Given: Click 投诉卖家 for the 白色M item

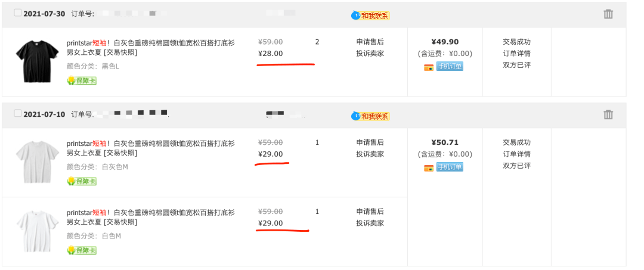Looking at the screenshot, I should [x=370, y=223].
